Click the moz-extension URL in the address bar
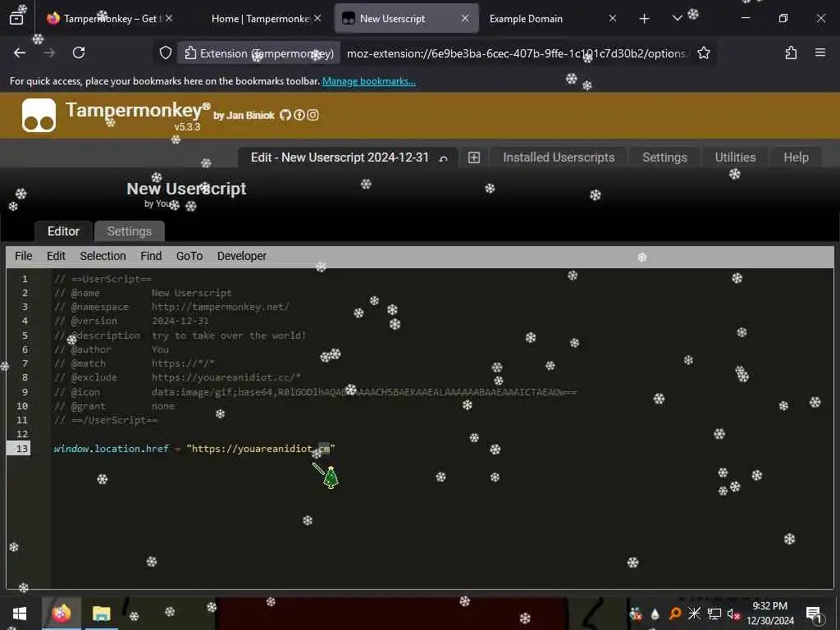This screenshot has width=840, height=630. [x=517, y=53]
